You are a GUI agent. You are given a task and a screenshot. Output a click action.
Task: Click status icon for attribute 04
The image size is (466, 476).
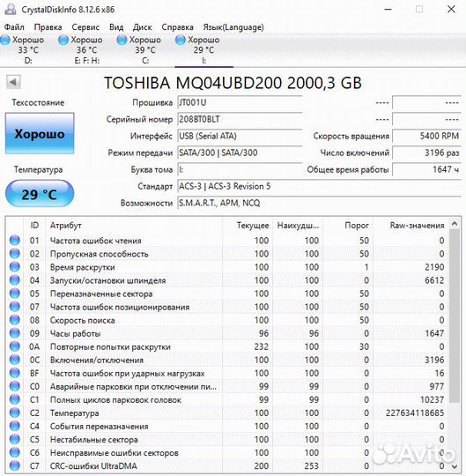[15, 280]
